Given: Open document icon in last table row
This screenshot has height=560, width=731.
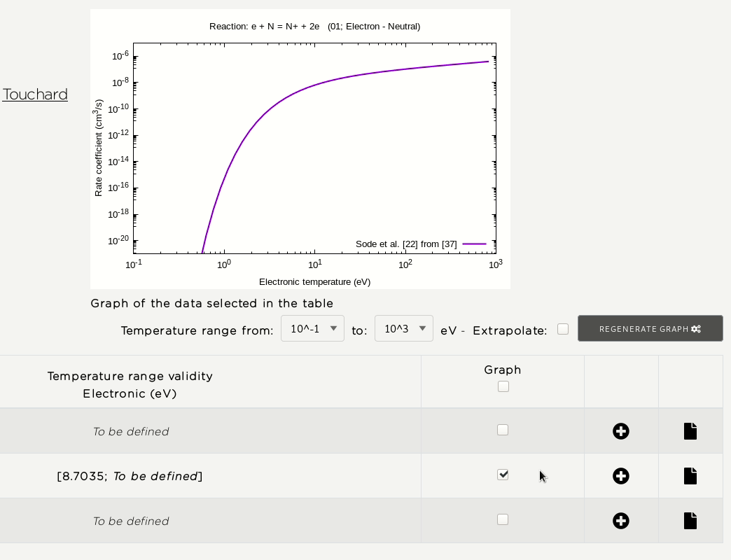Looking at the screenshot, I should point(690,521).
